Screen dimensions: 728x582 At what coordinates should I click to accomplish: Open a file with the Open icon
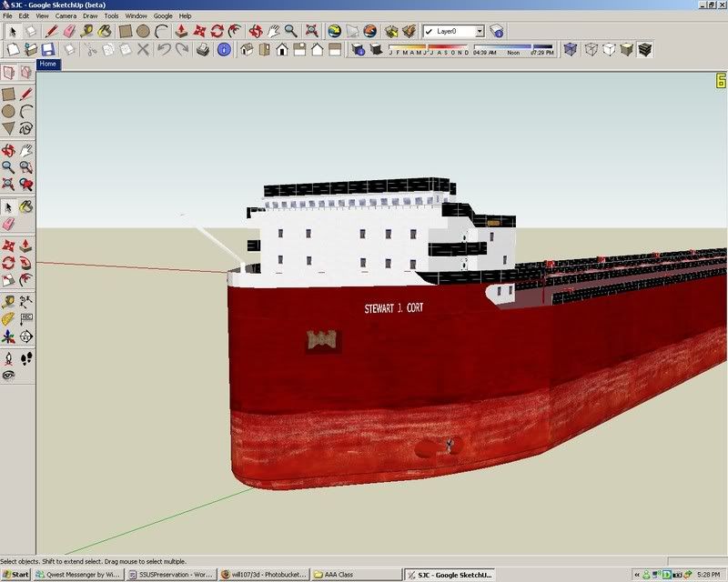(x=31, y=49)
